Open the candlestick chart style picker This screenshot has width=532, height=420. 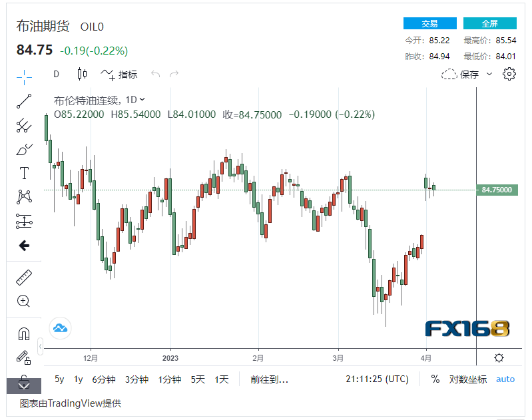82,75
